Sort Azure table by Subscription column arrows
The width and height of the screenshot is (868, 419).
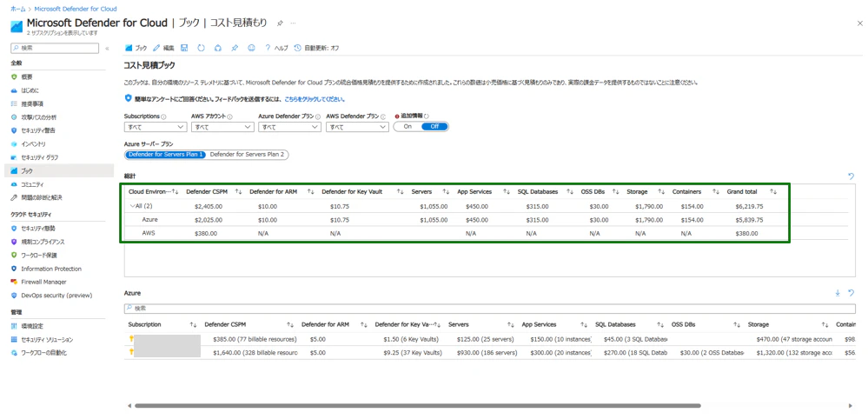(193, 324)
